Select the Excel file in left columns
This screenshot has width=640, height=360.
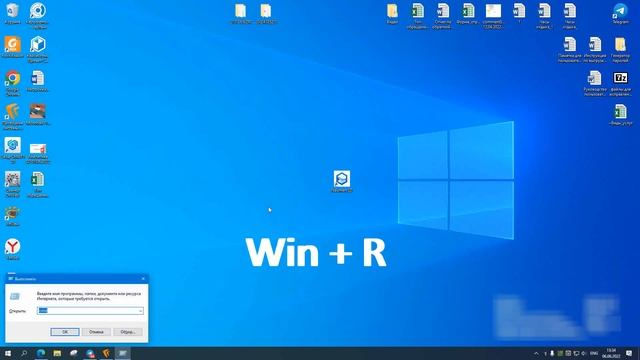click(38, 185)
